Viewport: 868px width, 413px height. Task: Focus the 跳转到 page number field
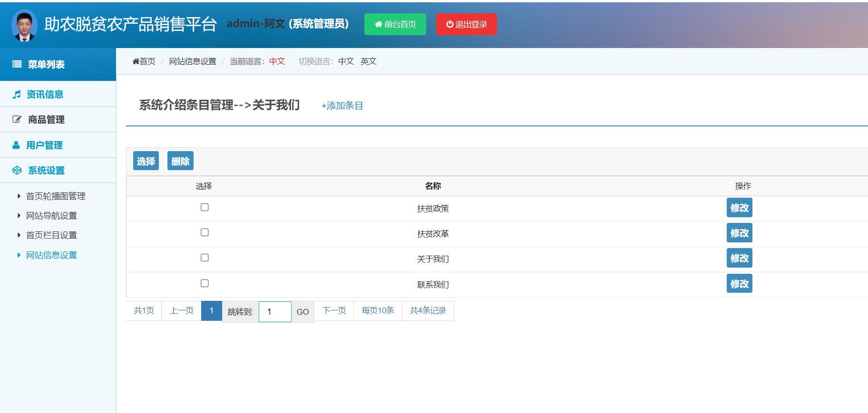pos(275,312)
